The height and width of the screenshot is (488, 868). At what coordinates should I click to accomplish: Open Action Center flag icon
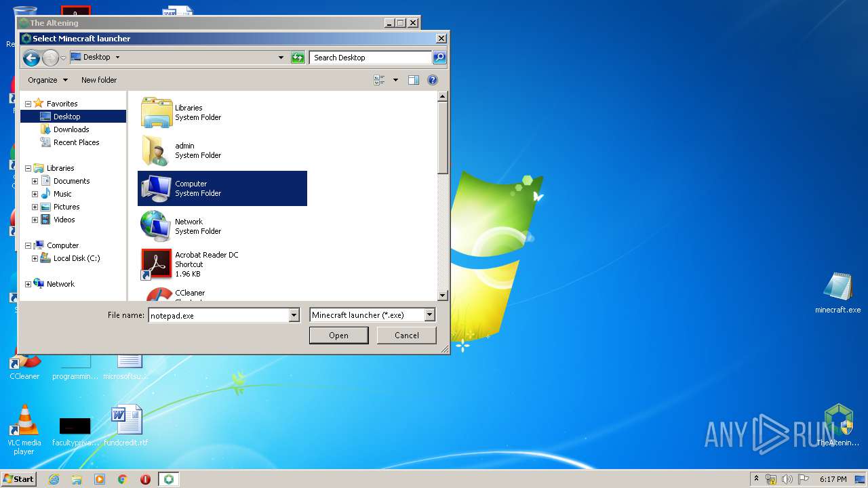pos(803,479)
